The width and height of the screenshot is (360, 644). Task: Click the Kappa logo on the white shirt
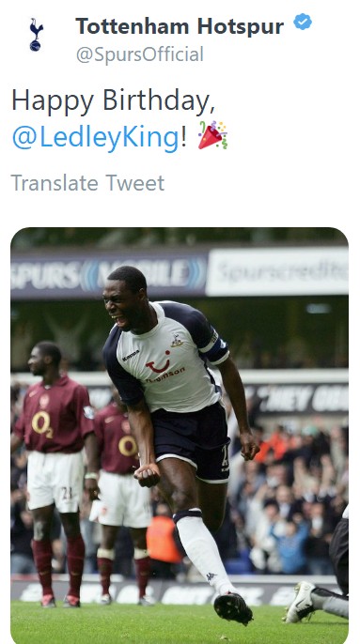[131, 355]
